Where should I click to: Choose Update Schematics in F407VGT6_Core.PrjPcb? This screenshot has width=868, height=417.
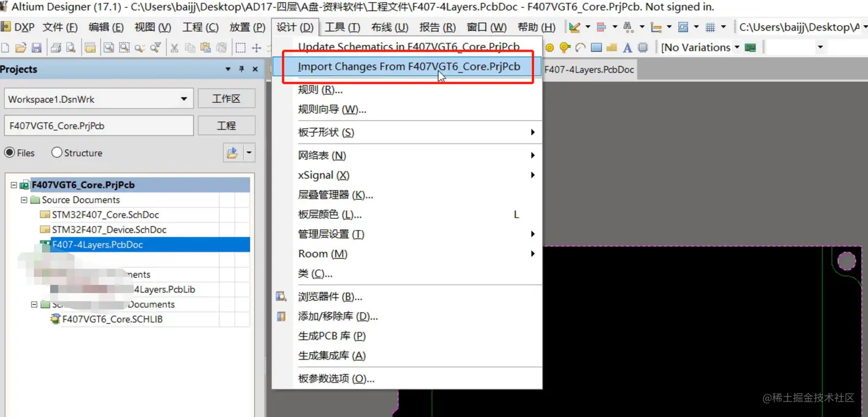tap(407, 47)
